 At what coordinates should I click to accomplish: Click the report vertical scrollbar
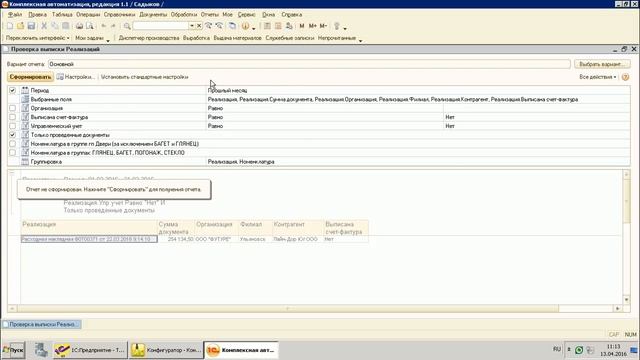(x=627, y=237)
